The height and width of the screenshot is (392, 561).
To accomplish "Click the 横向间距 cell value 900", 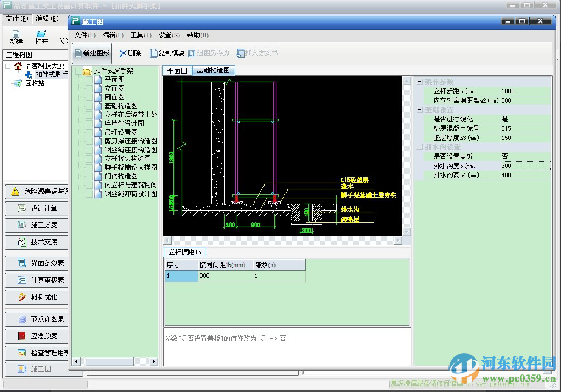I will (225, 276).
